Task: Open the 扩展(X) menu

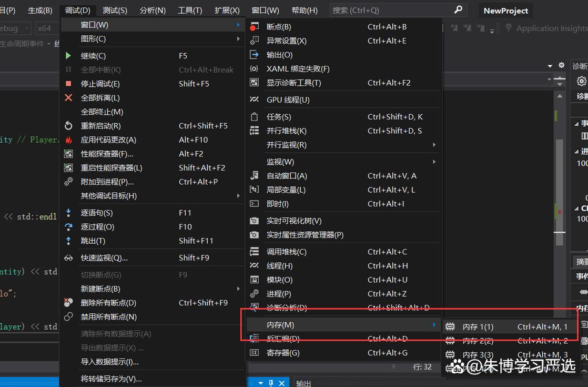Action: pos(227,10)
